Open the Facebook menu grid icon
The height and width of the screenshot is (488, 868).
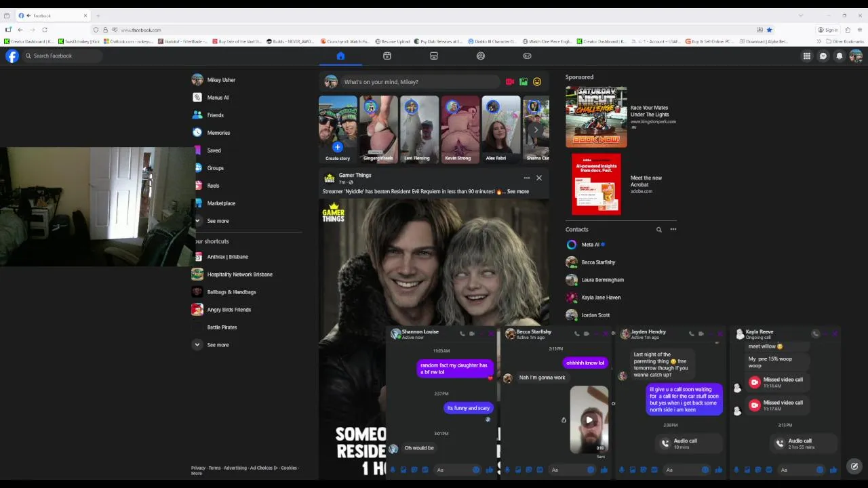[x=807, y=56]
